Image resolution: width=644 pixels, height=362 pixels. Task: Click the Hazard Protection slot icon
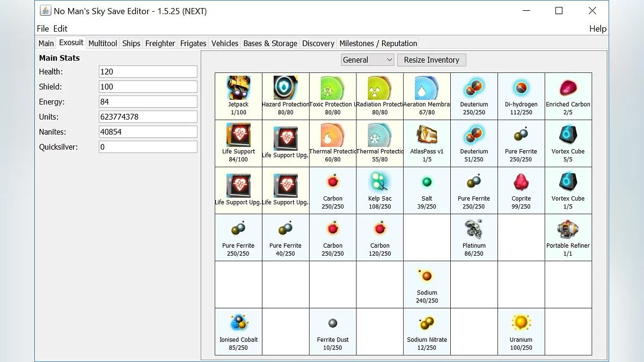(286, 87)
